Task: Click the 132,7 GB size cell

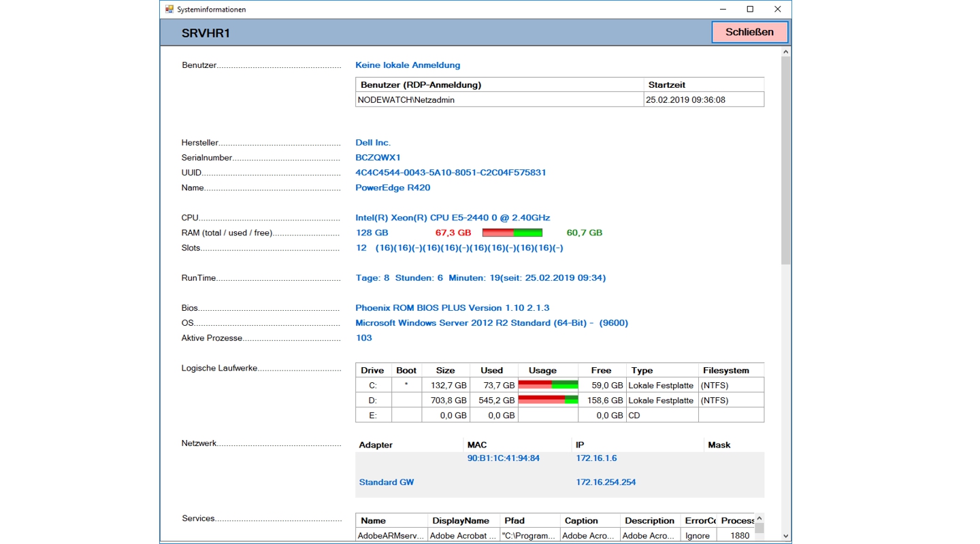Action: [446, 386]
